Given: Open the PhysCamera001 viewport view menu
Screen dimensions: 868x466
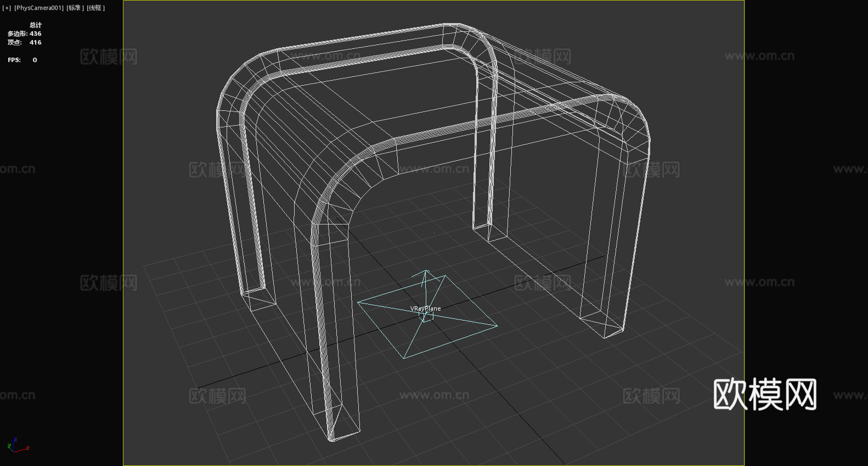Looking at the screenshot, I should coord(39,8).
